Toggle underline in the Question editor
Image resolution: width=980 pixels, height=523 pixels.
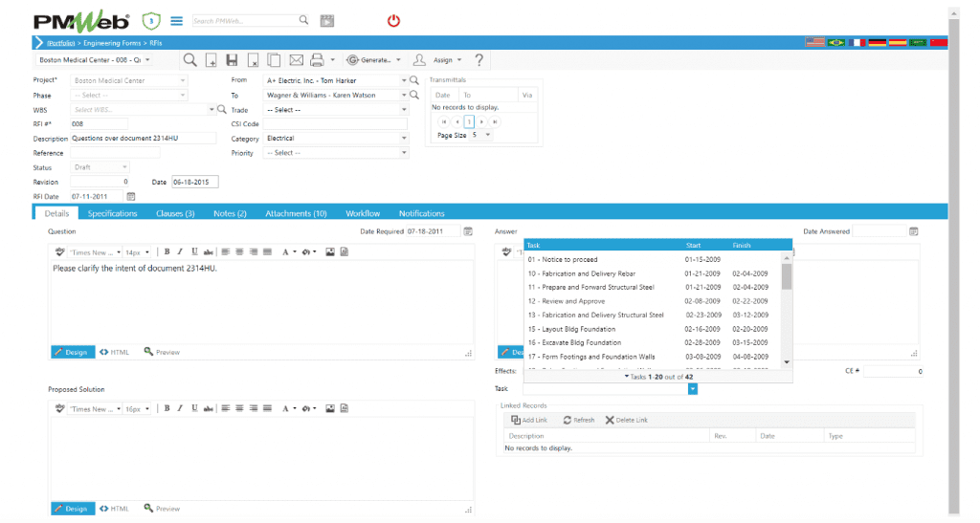click(x=194, y=252)
